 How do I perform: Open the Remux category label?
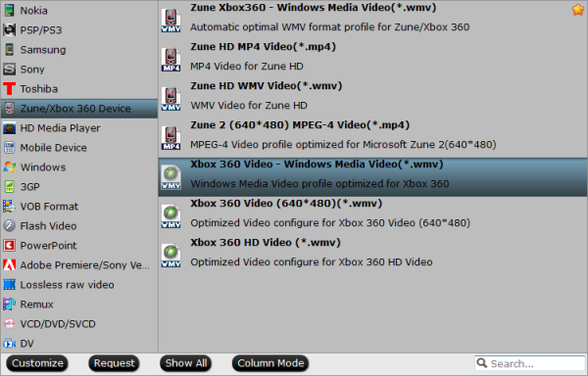click(x=36, y=305)
